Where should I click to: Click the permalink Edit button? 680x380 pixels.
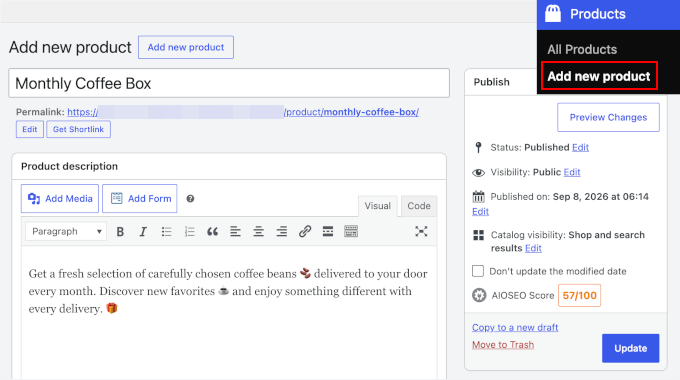30,129
